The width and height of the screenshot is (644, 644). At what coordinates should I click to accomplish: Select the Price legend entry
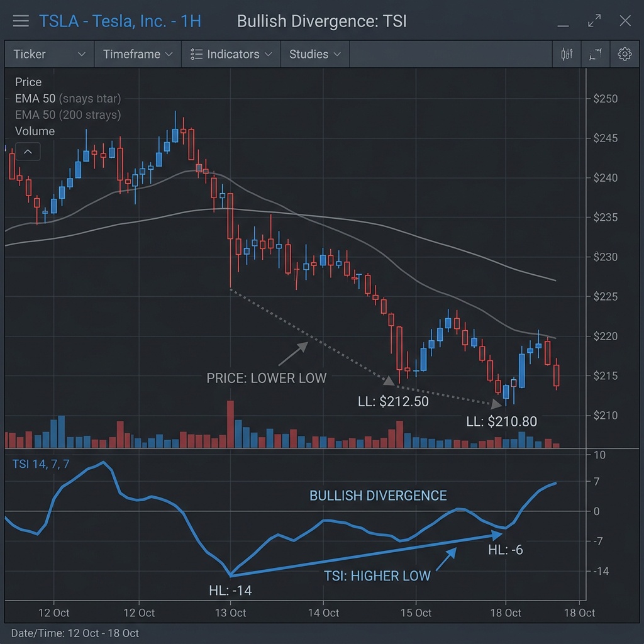(28, 82)
